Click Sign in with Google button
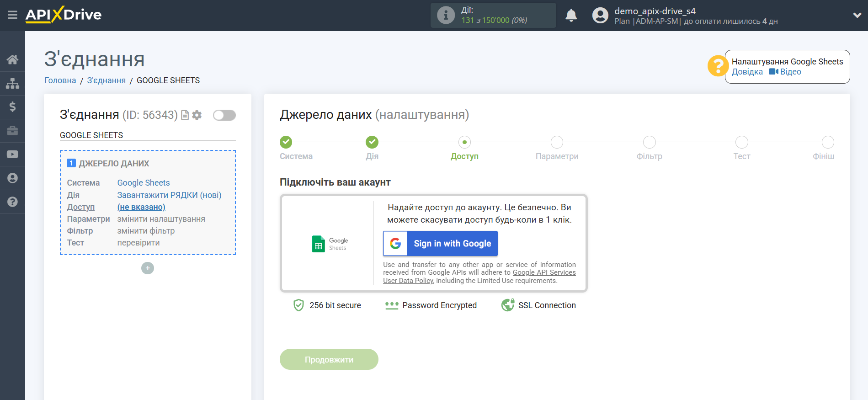 [x=440, y=244]
